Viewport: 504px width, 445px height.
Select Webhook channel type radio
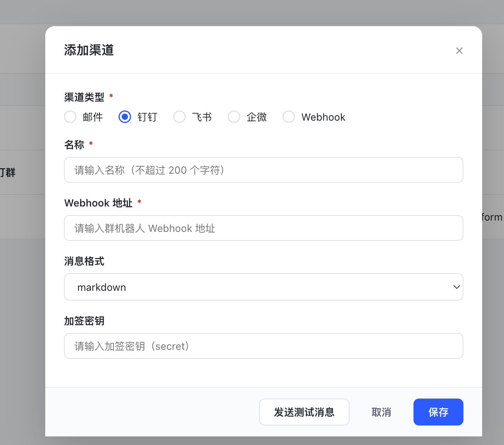(x=289, y=117)
